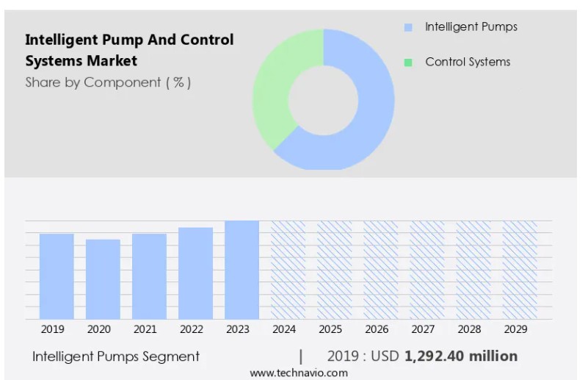588x380 pixels.
Task: Select the Control Systems legend label
Action: tap(468, 62)
